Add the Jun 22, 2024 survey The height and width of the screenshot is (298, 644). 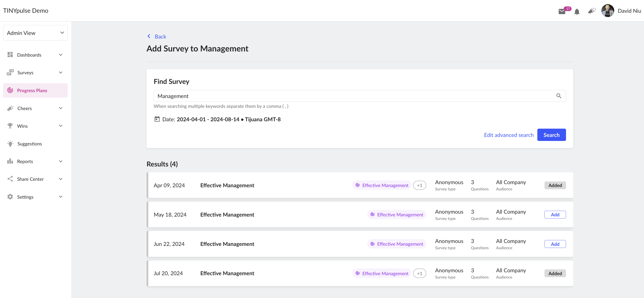(x=555, y=244)
